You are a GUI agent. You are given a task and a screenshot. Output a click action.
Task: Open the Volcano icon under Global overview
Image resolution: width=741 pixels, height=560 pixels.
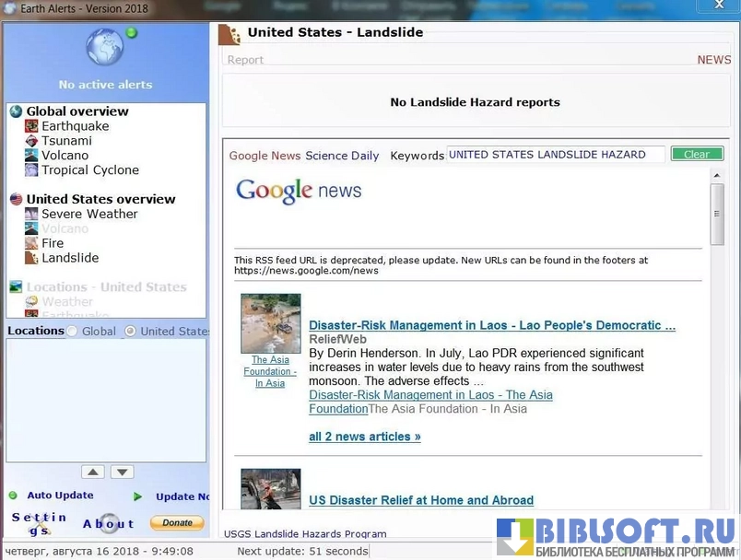point(31,156)
